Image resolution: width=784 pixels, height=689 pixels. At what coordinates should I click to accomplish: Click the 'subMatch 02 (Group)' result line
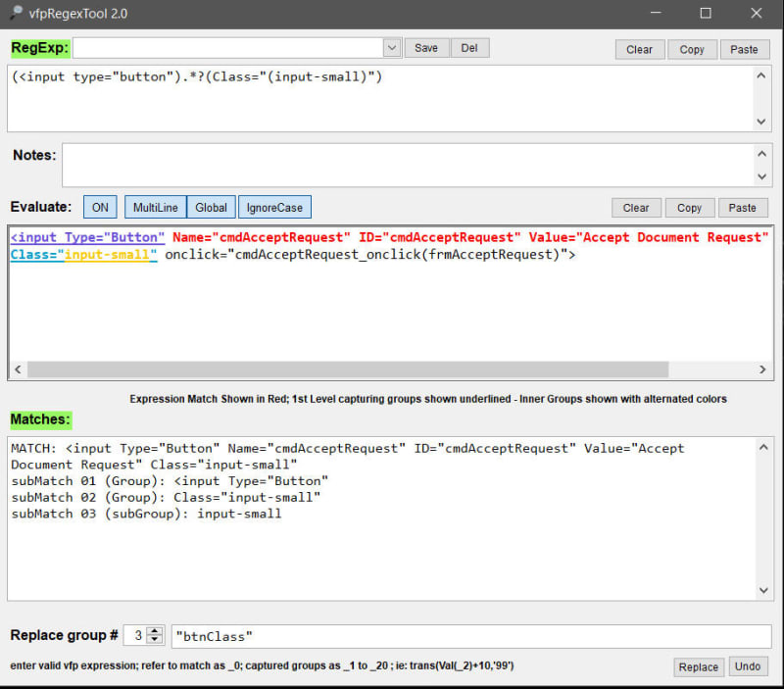click(x=166, y=498)
